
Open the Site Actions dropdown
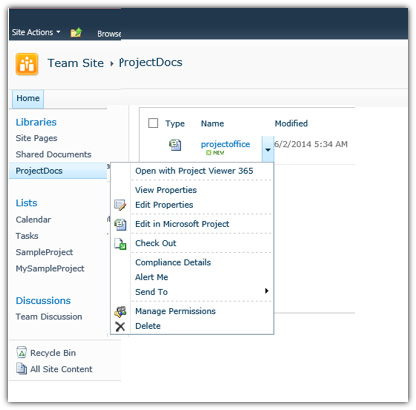click(36, 32)
